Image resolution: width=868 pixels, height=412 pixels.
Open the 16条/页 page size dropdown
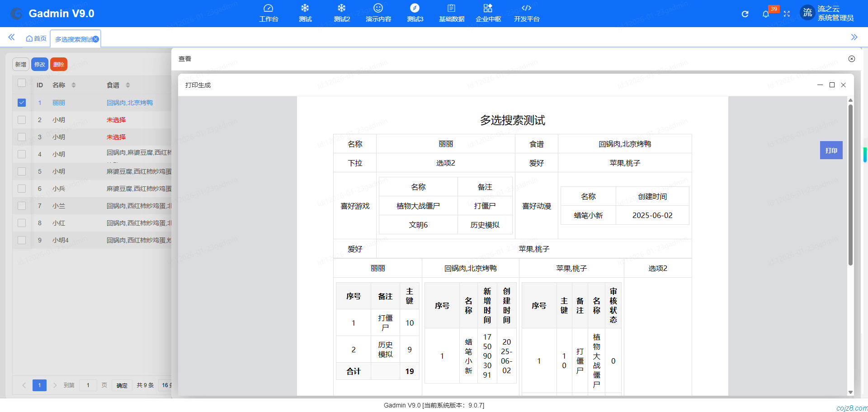(166, 385)
